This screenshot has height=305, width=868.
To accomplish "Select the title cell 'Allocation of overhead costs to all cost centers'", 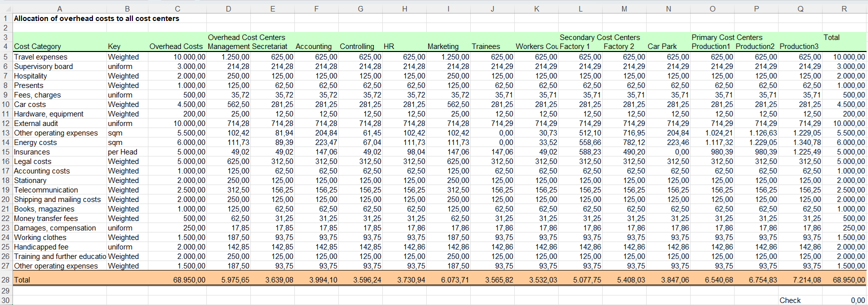I will point(96,18).
